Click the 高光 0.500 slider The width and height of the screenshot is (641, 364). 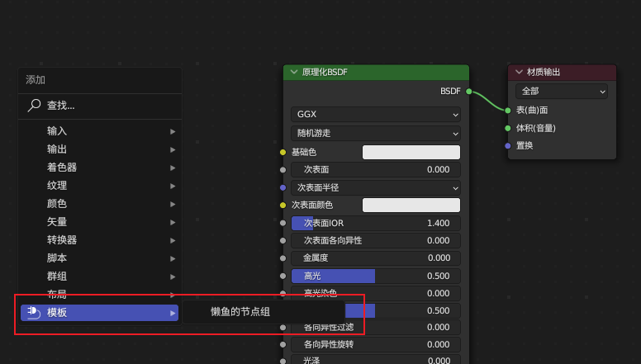[376, 277]
